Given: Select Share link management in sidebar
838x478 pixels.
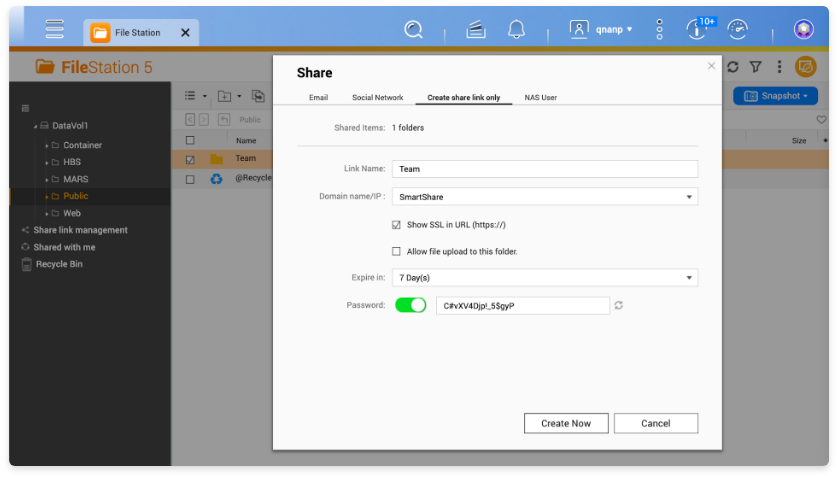Looking at the screenshot, I should [x=80, y=230].
